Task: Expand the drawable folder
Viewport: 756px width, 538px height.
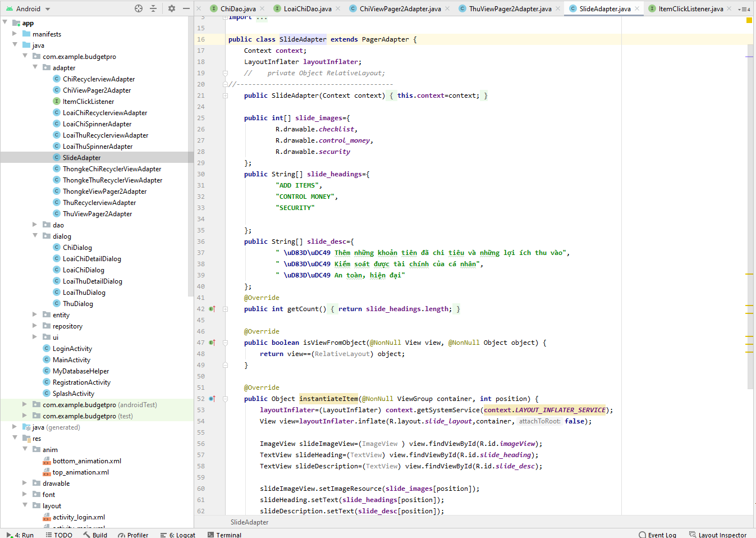Action: [x=25, y=483]
